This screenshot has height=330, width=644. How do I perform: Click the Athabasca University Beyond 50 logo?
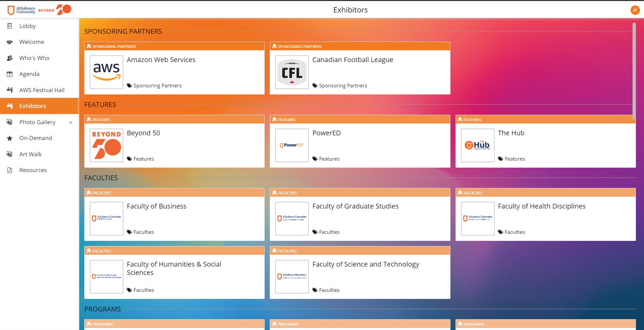click(x=39, y=10)
